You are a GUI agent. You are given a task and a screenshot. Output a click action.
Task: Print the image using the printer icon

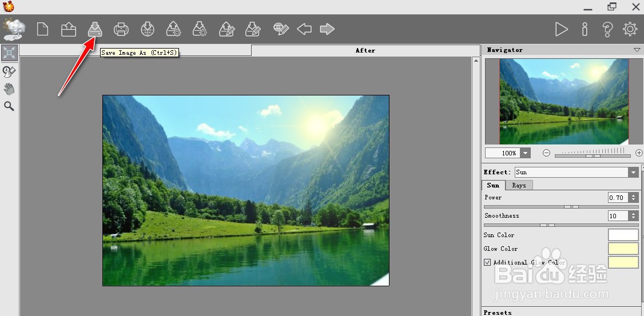[121, 30]
